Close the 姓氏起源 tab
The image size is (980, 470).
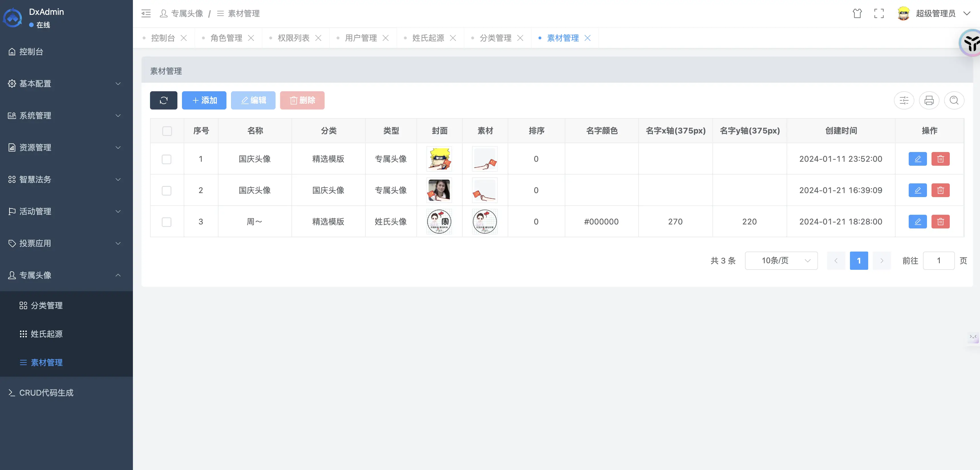453,38
